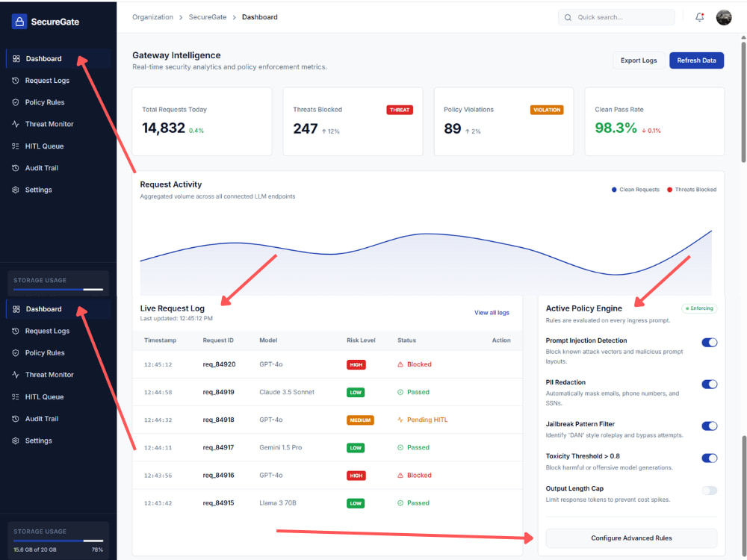Click Blocked warning icon in req_84920 row
747x560 pixels.
400,364
